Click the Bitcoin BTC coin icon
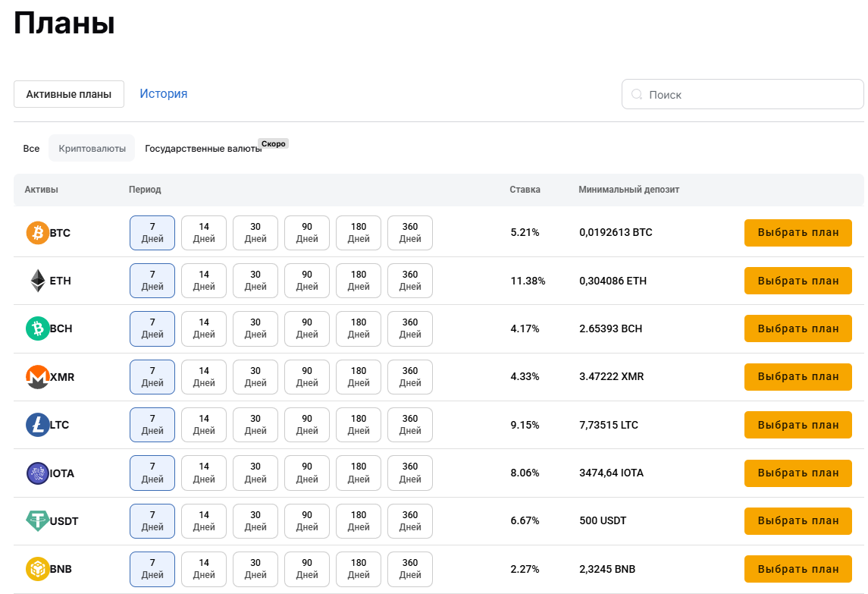The width and height of the screenshot is (868, 594). tap(38, 233)
